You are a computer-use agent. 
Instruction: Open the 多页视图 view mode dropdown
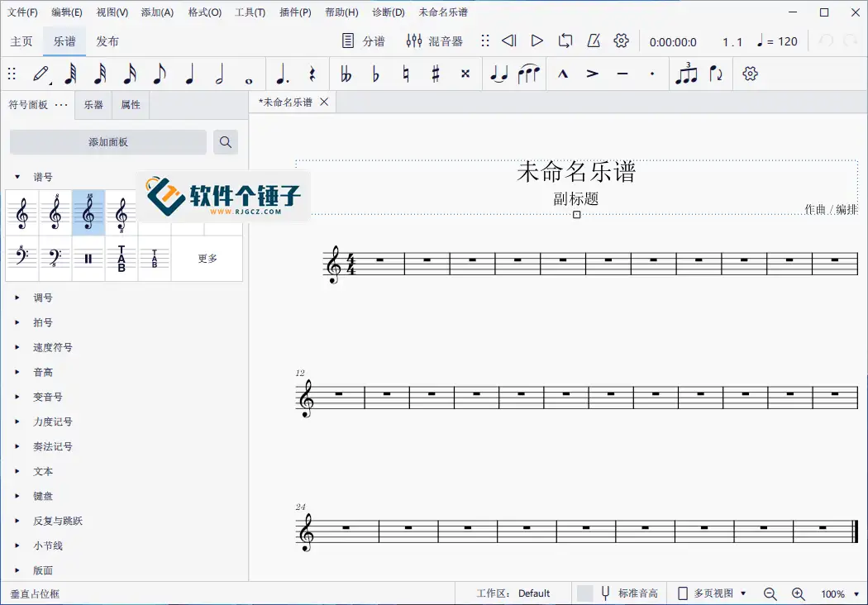(x=712, y=593)
